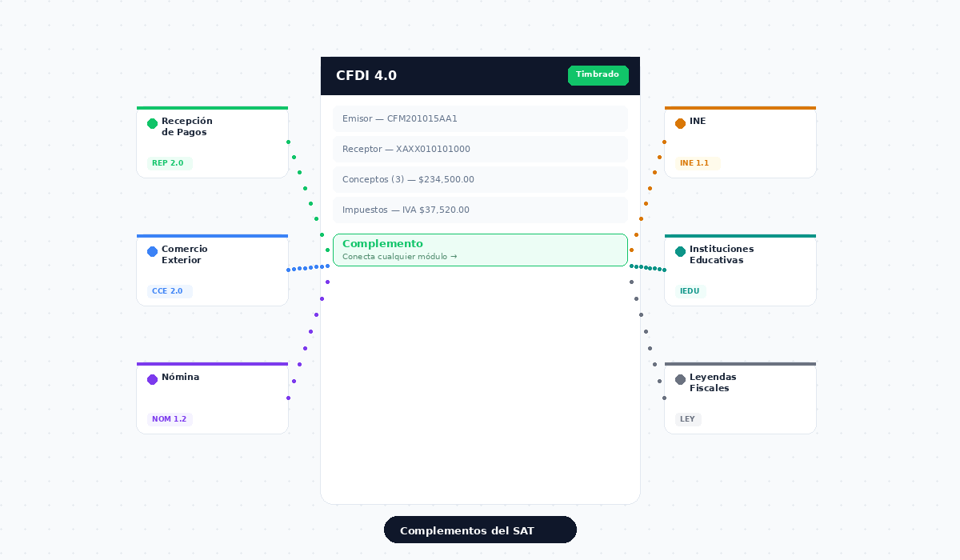960x560 pixels.
Task: Open the INE module title
Action: (x=698, y=121)
